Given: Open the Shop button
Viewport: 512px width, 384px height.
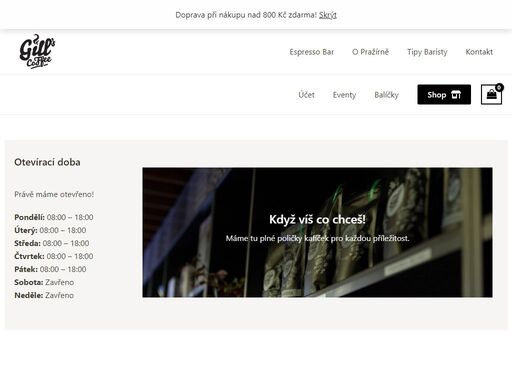Looking at the screenshot, I should coord(444,95).
